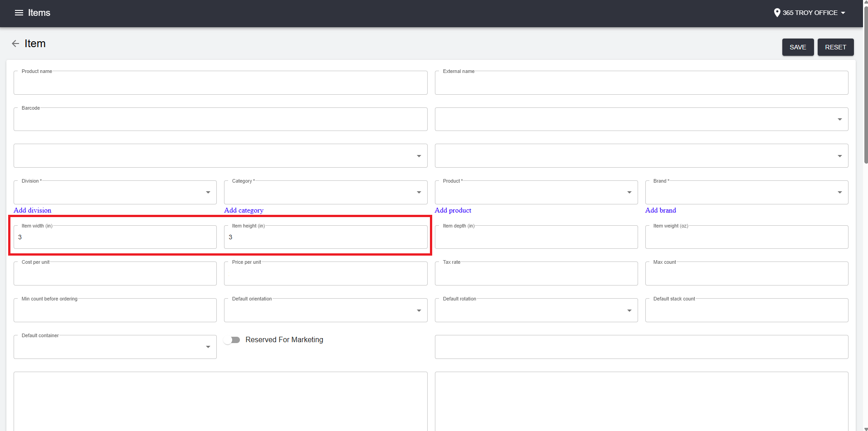
Task: Click the location pin icon near 365 TROY OFFICE
Action: [x=777, y=12]
